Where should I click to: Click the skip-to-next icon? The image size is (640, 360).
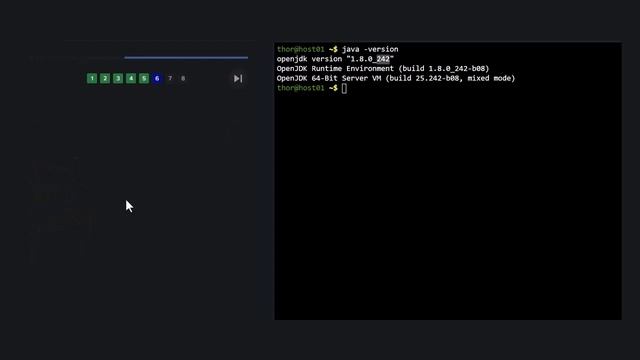(x=238, y=78)
